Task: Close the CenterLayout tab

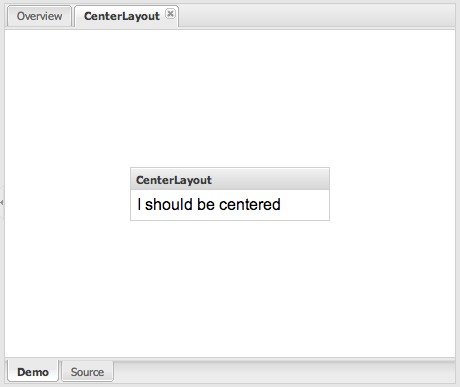Action: [x=170, y=14]
